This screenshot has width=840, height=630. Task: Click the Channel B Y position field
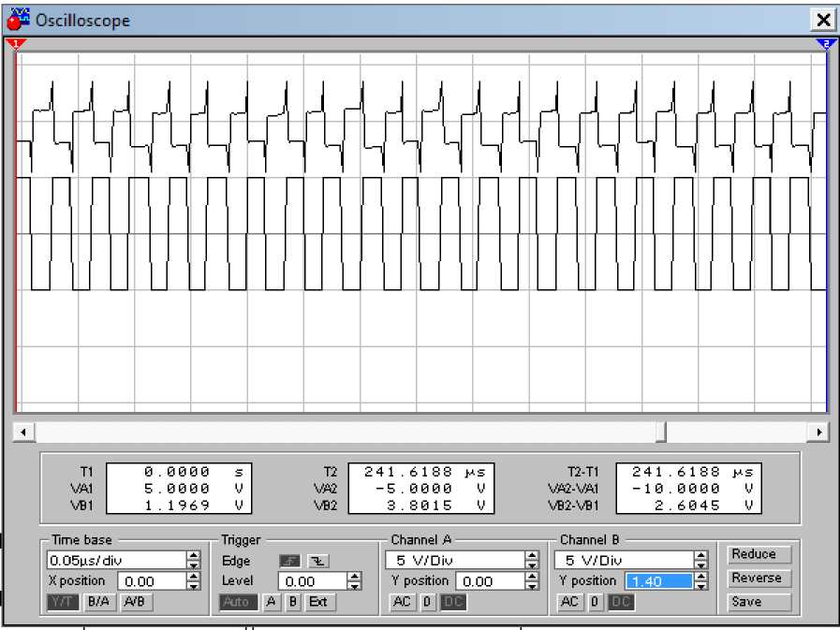tap(658, 581)
